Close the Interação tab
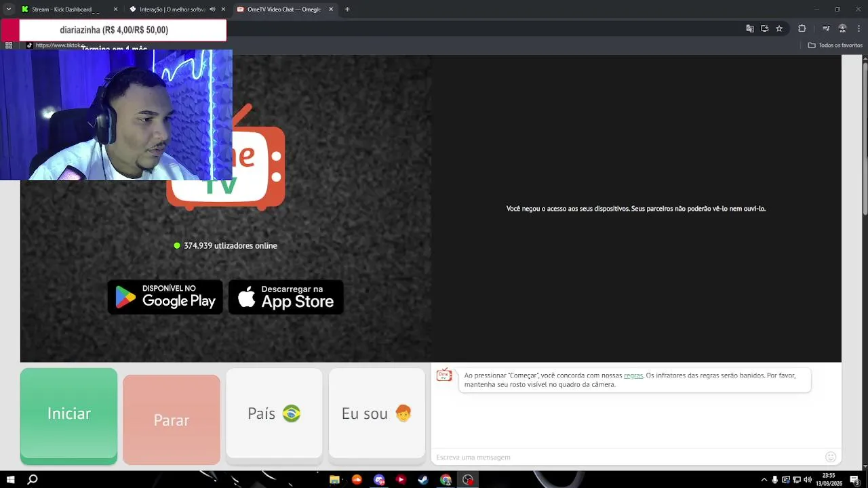The image size is (868, 488). coord(223,9)
